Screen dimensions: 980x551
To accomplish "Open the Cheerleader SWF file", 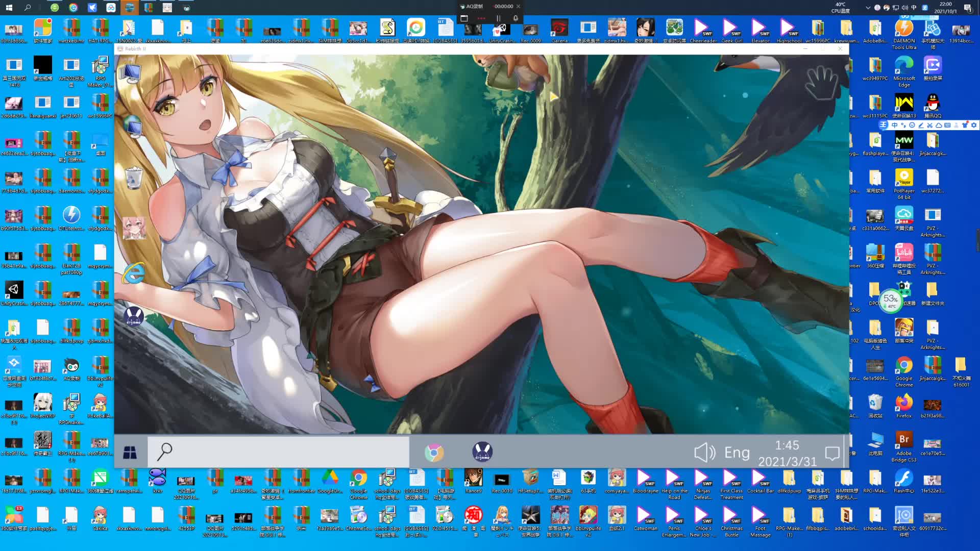I will [703, 31].
